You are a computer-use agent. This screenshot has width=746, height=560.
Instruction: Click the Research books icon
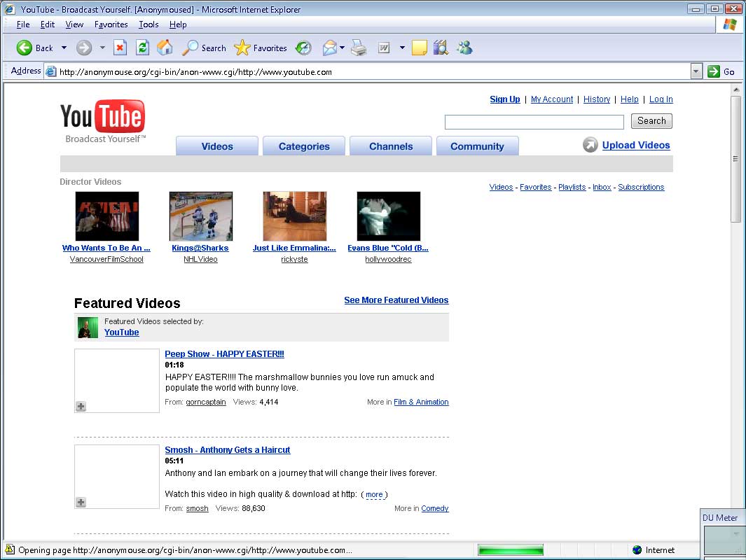click(441, 48)
